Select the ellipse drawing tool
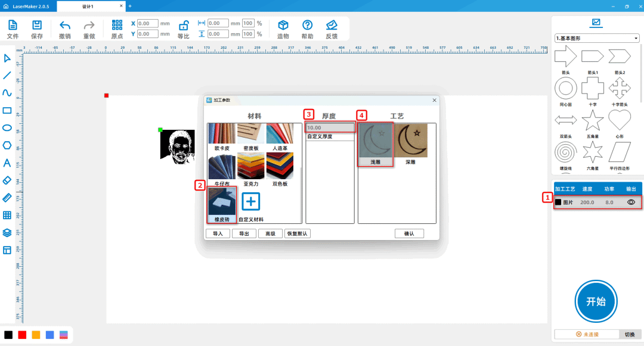The width and height of the screenshot is (644, 346). 7,127
